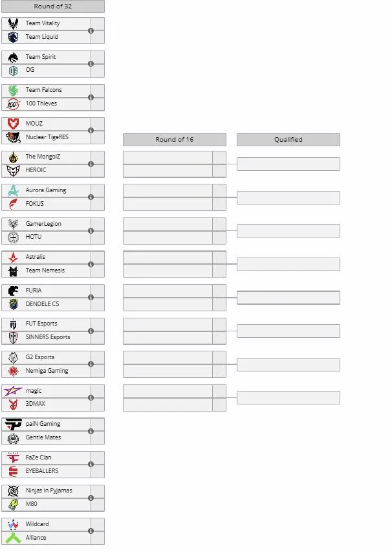
Task: Click the Astralis star logo
Action: click(13, 258)
